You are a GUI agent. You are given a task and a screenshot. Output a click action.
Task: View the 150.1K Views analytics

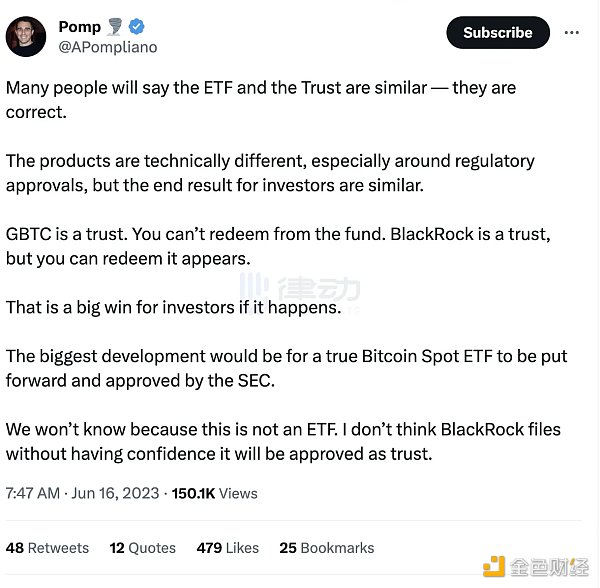pos(214,493)
